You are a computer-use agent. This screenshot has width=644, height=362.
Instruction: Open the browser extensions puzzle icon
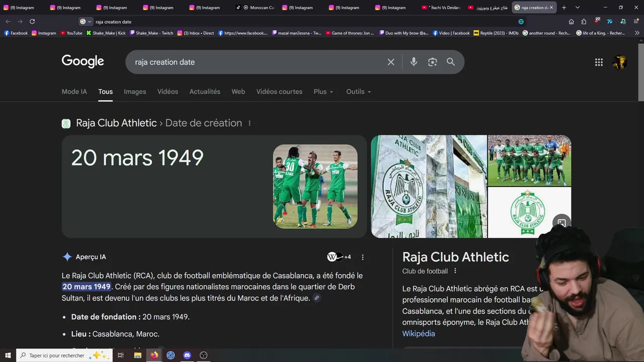[584, 22]
